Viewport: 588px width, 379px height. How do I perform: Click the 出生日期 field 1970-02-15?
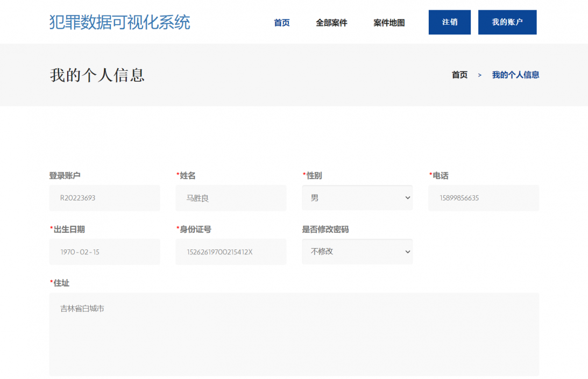pyautogui.click(x=104, y=252)
